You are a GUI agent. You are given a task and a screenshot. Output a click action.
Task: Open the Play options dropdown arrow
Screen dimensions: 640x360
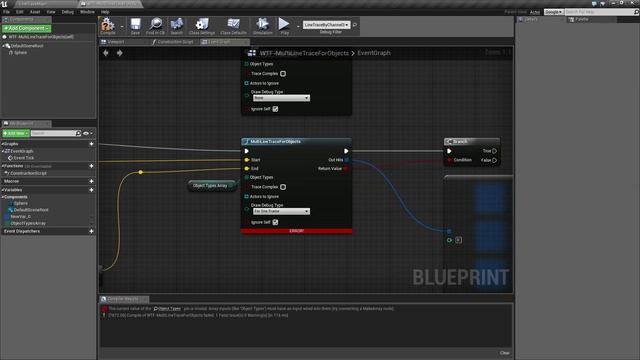coord(298,27)
